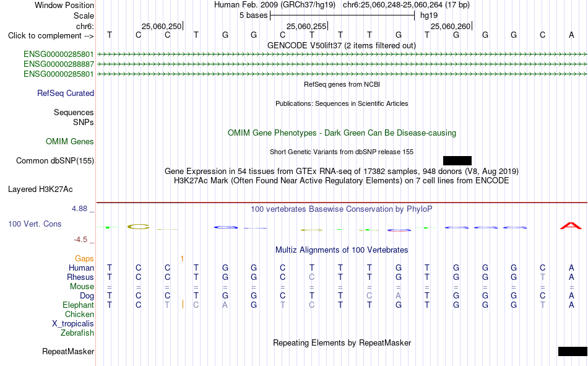Select the Zebrafish alignment row label
588x366 pixels.
[x=77, y=333]
